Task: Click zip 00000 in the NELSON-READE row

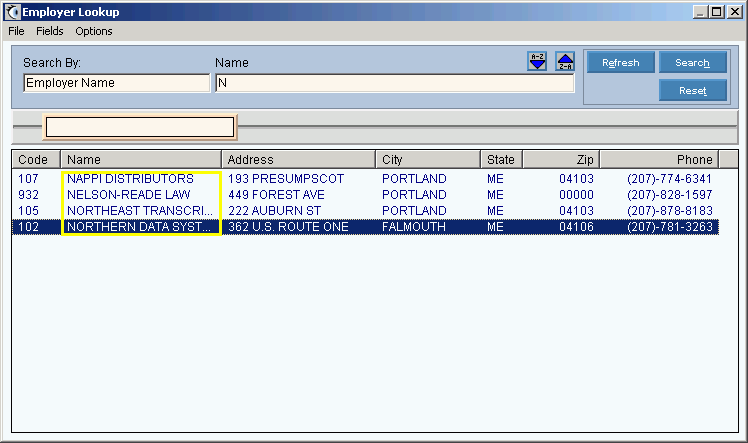Action: 576,195
